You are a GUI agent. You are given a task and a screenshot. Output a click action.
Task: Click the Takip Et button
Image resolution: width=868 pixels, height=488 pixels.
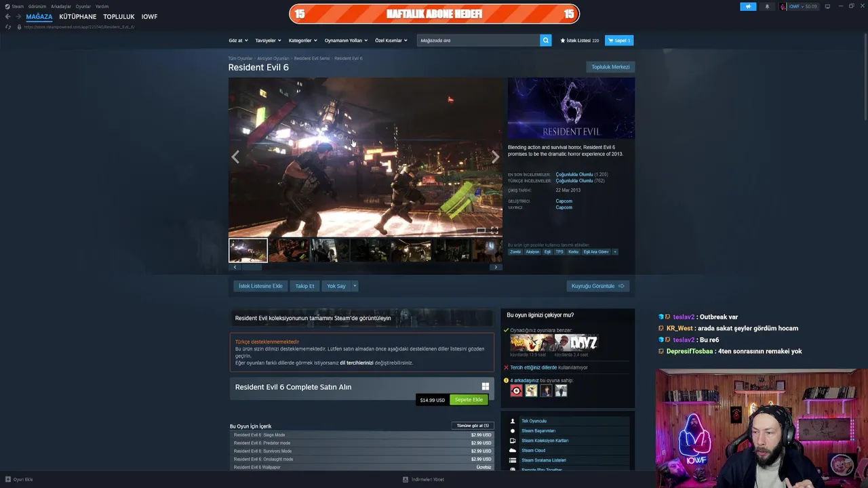click(x=304, y=286)
